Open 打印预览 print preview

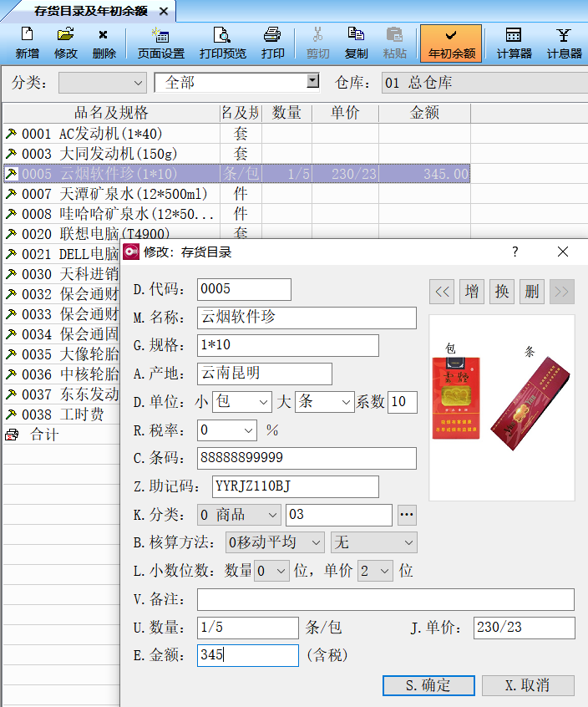click(x=222, y=43)
